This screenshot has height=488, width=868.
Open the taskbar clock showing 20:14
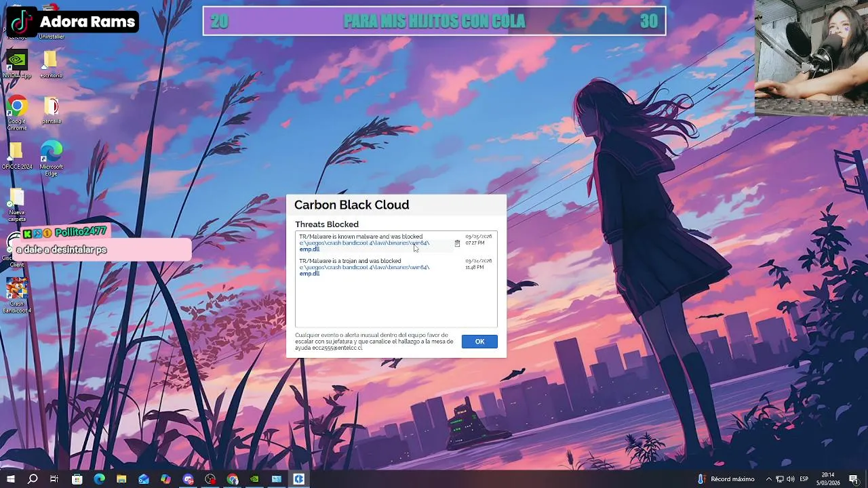point(828,479)
